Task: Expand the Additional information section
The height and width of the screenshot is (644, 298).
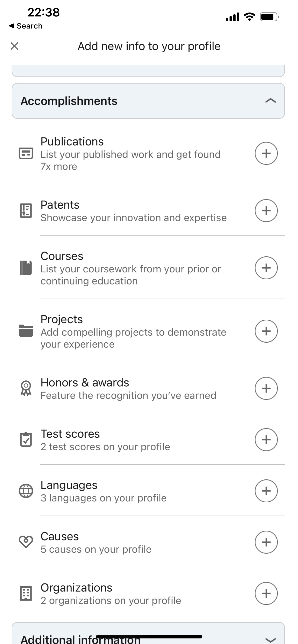Action: click(x=148, y=633)
